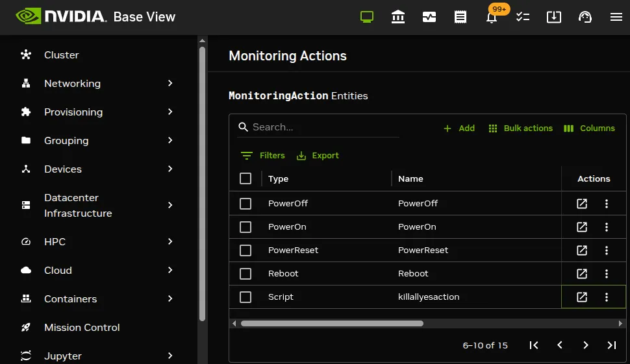The height and width of the screenshot is (364, 630).
Task: Open Bulk actions menu
Action: click(x=520, y=128)
